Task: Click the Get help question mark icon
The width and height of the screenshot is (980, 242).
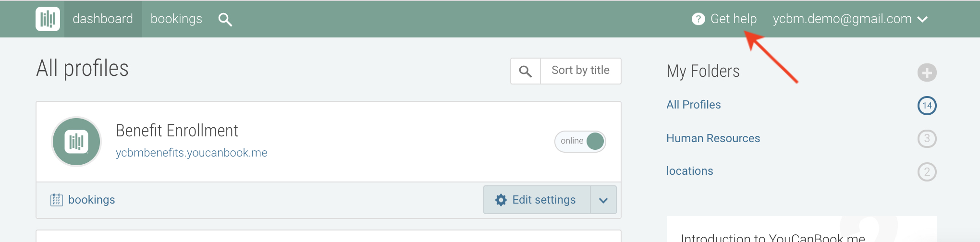Action: coord(698,19)
